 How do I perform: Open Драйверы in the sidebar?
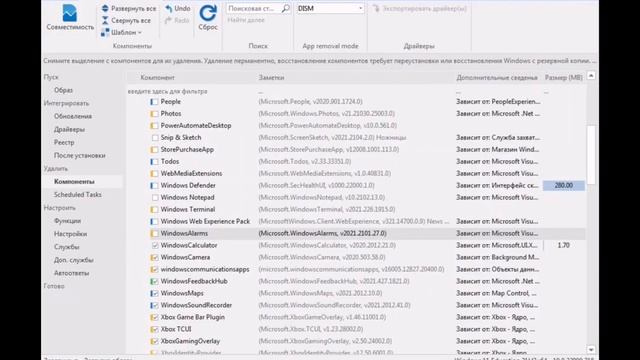(69, 129)
